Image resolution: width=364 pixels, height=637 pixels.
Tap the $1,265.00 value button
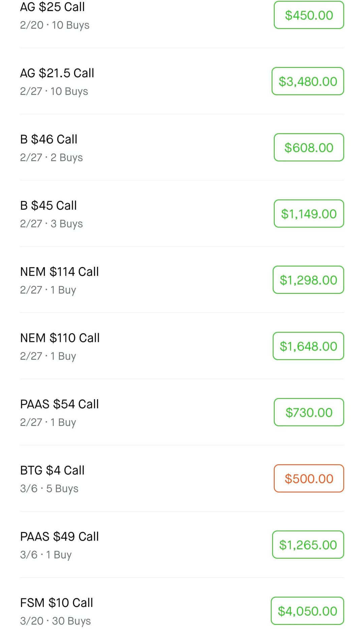coord(308,545)
